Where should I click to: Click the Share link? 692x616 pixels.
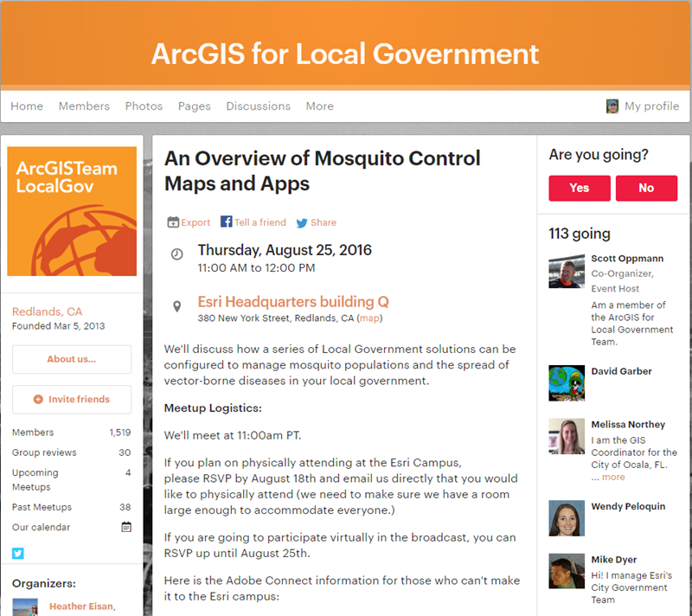coord(323,222)
